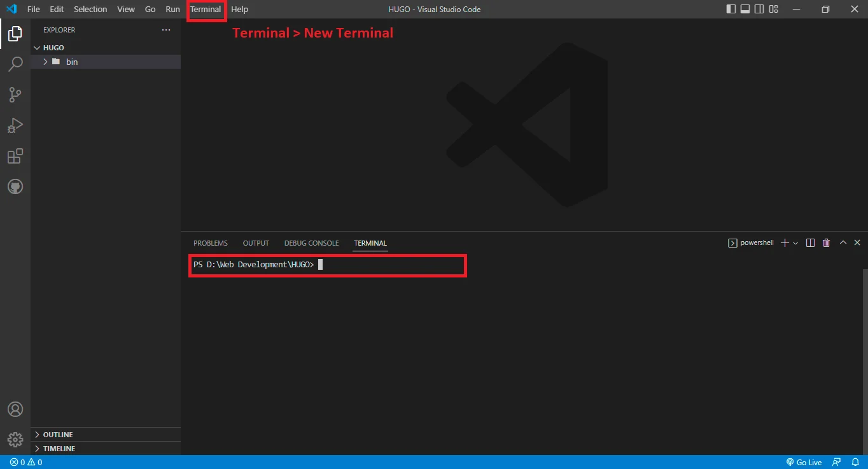Click errors and warnings status indicator
Screen dimensions: 868x469
[x=26, y=463]
